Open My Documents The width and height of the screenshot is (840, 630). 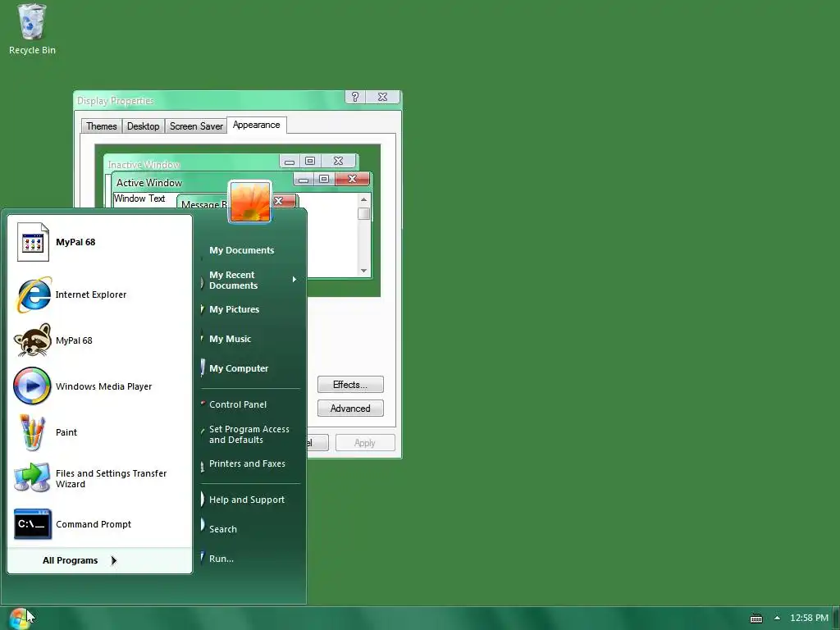(x=250, y=250)
